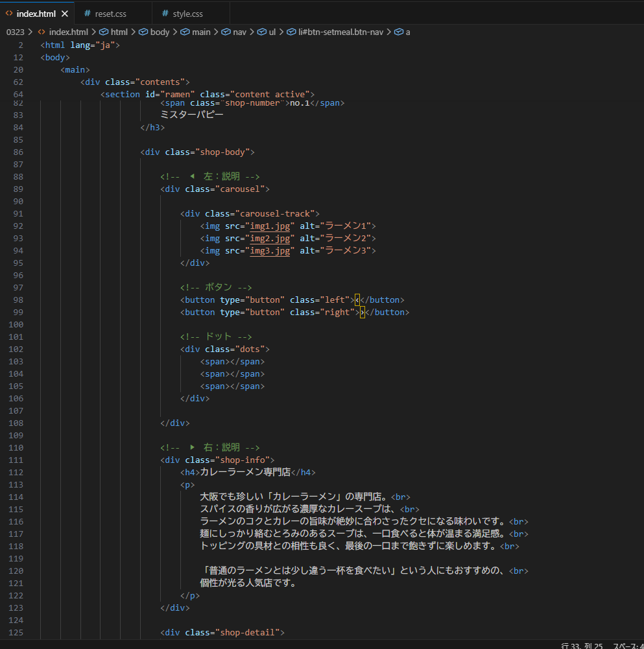Close the index.html editor tab
644x649 pixels.
point(64,14)
